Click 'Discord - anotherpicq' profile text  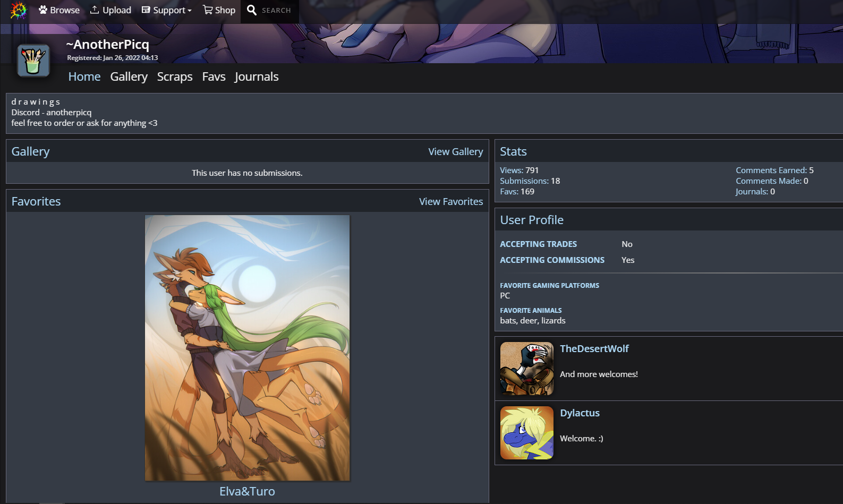pyautogui.click(x=52, y=112)
